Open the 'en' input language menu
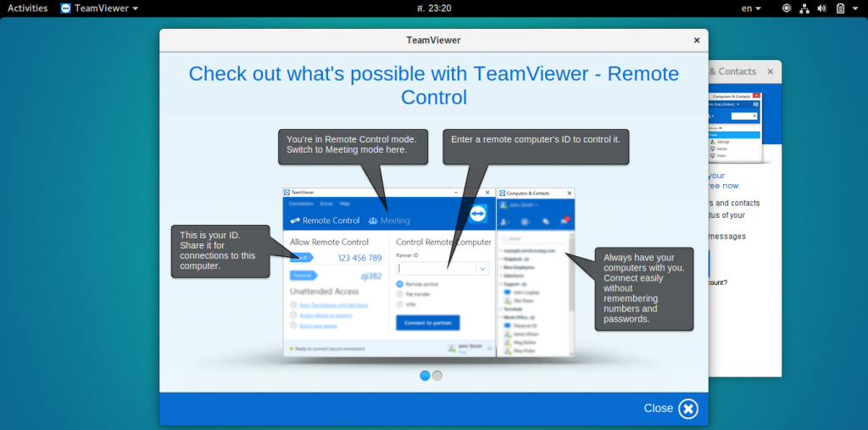Image resolution: width=868 pixels, height=430 pixels. point(751,8)
